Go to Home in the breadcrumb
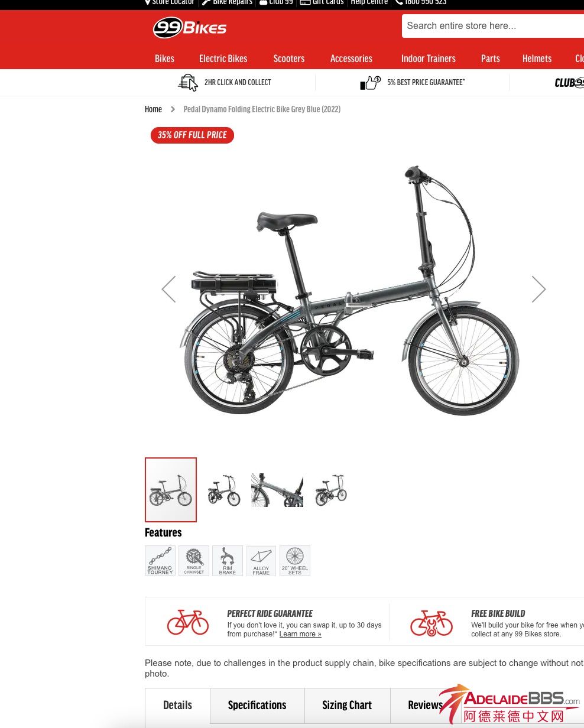This screenshot has height=728, width=584. 153,109
